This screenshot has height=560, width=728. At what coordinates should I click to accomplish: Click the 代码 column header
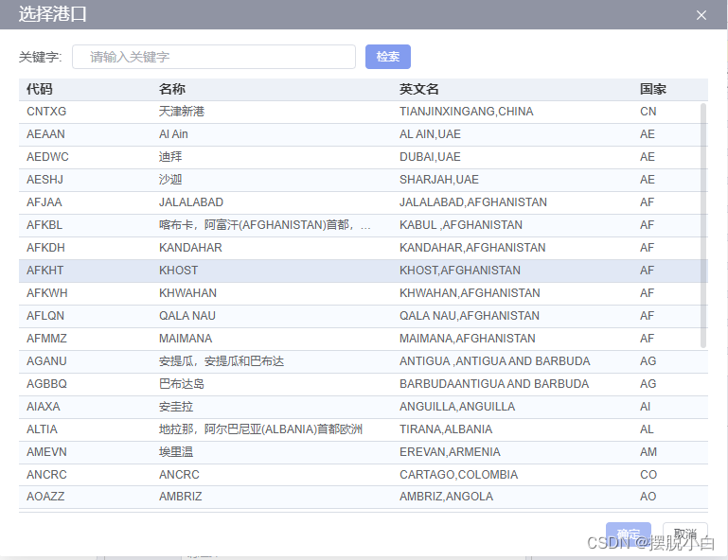click(40, 89)
